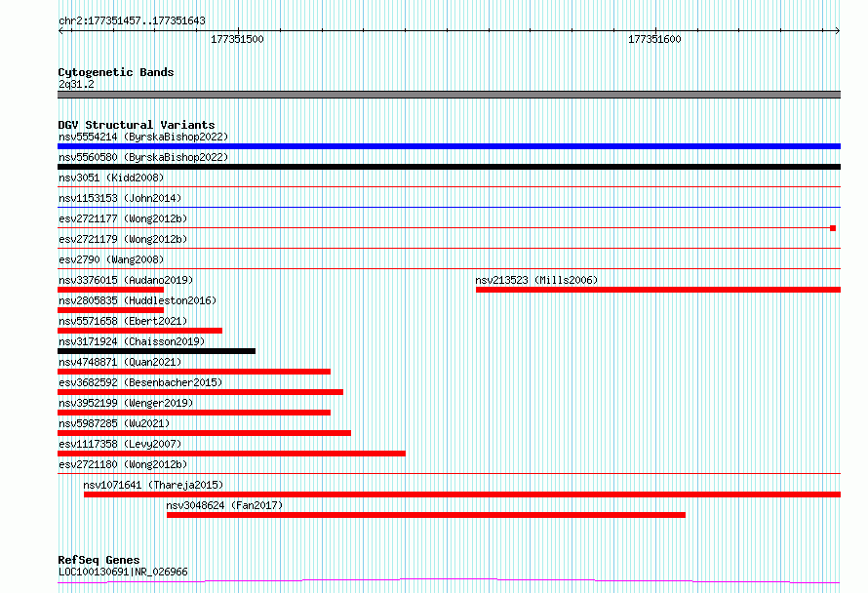The height and width of the screenshot is (593, 868).
Task: Open variant nsv5554214 (ByrskaBishop2022)
Action: pos(143,137)
